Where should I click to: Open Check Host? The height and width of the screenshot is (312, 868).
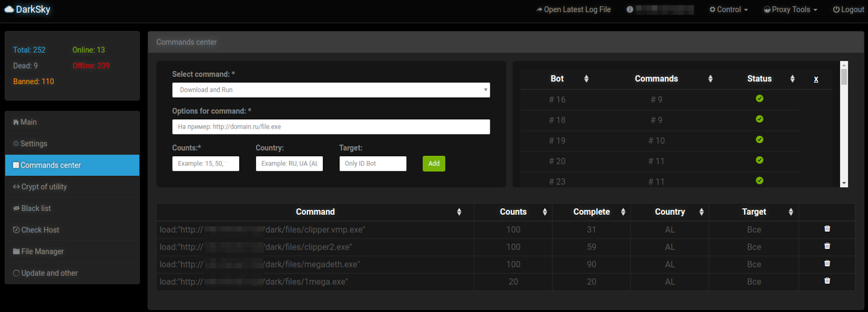72,230
